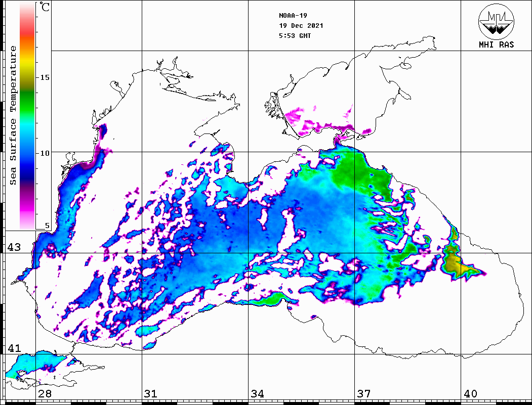
Task: Click the longitude label 34
Action: click(x=257, y=394)
